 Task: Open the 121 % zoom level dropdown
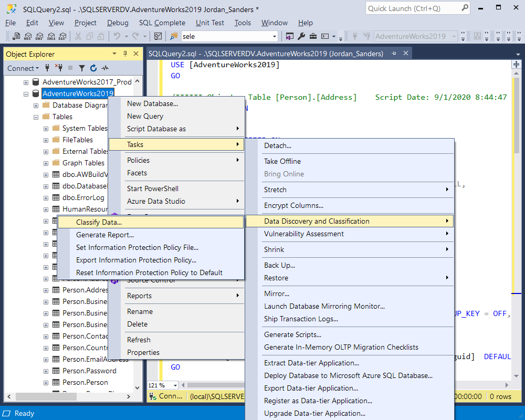pyautogui.click(x=175, y=385)
